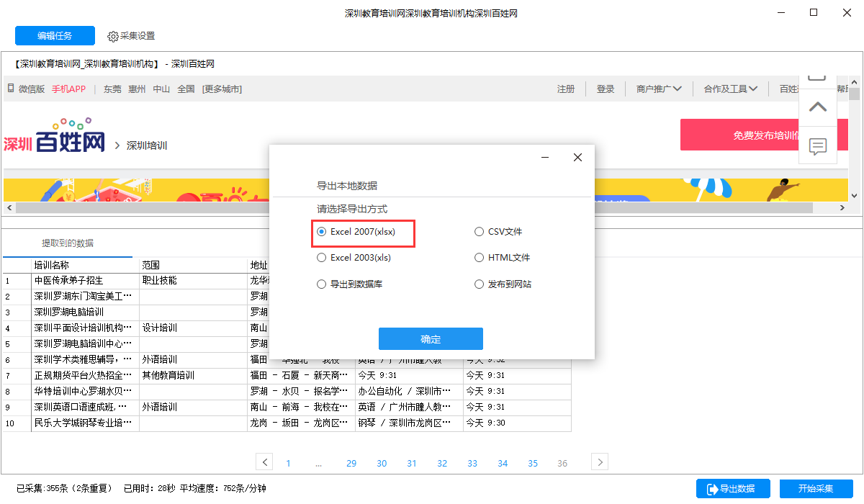
Task: Select cell 设计培训 in row 4
Action: 194,328
